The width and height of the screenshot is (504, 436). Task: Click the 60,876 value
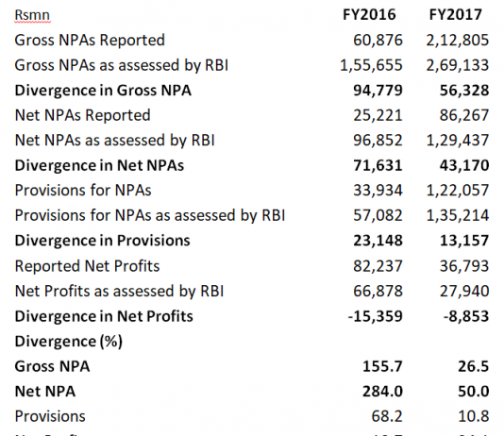[x=378, y=41]
